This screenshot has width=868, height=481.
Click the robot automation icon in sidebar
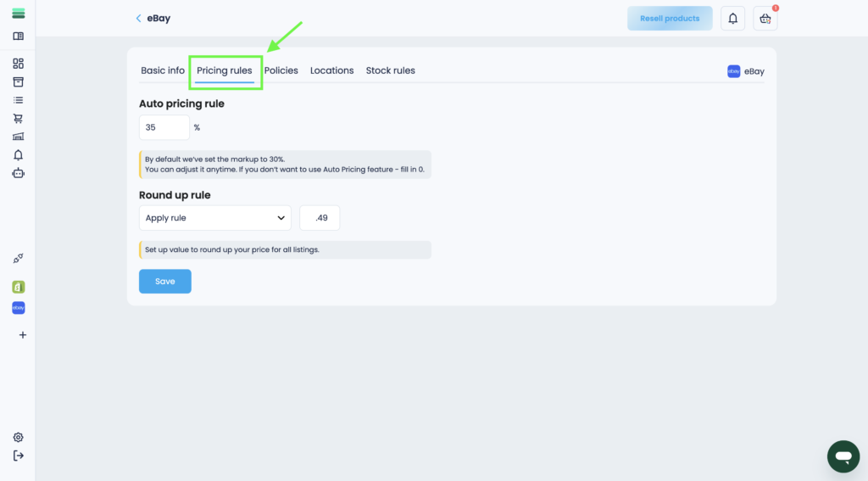(x=18, y=173)
